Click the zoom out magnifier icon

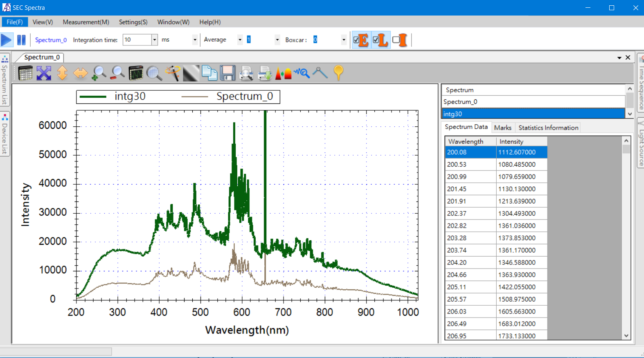pos(117,73)
